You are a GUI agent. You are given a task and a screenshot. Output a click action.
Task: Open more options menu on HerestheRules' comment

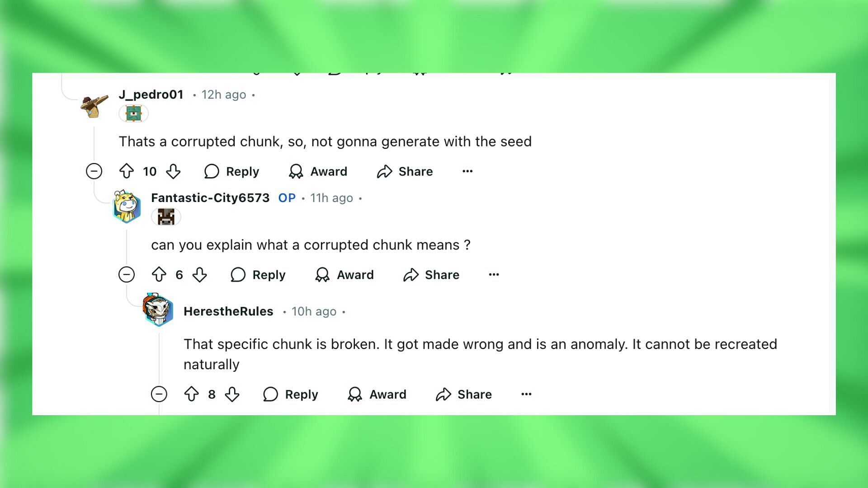pos(526,394)
